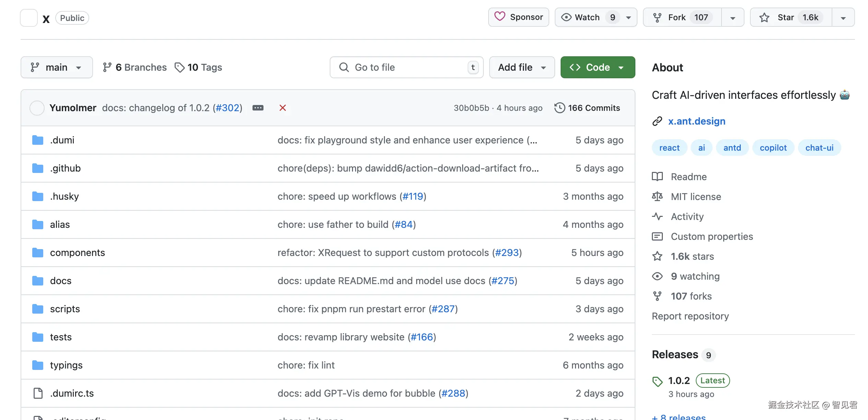Open the .dumi folder icon

point(38,140)
